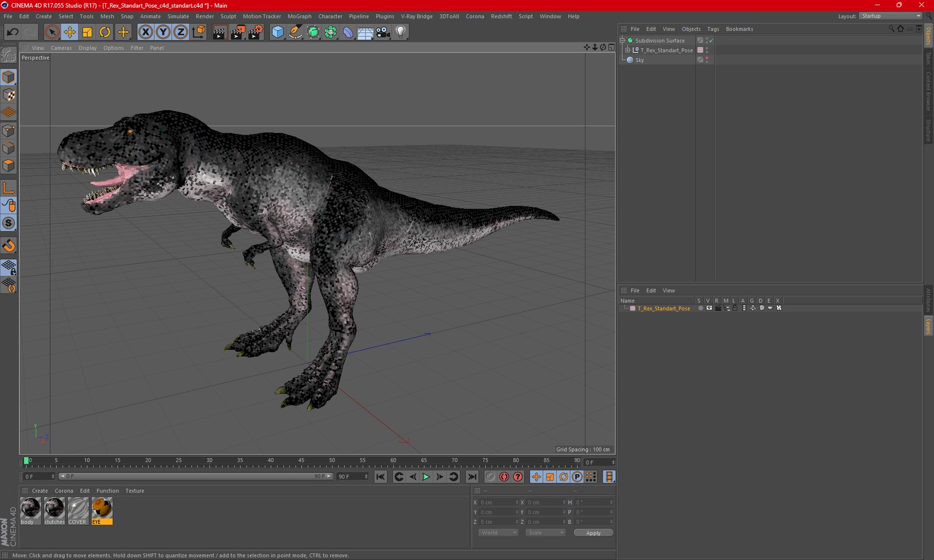Go to end of animation
Image resolution: width=934 pixels, height=560 pixels.
tap(472, 477)
